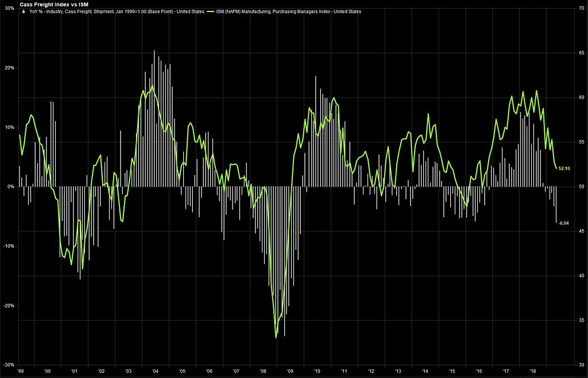Click the 10% label on the percent axis

(9, 127)
